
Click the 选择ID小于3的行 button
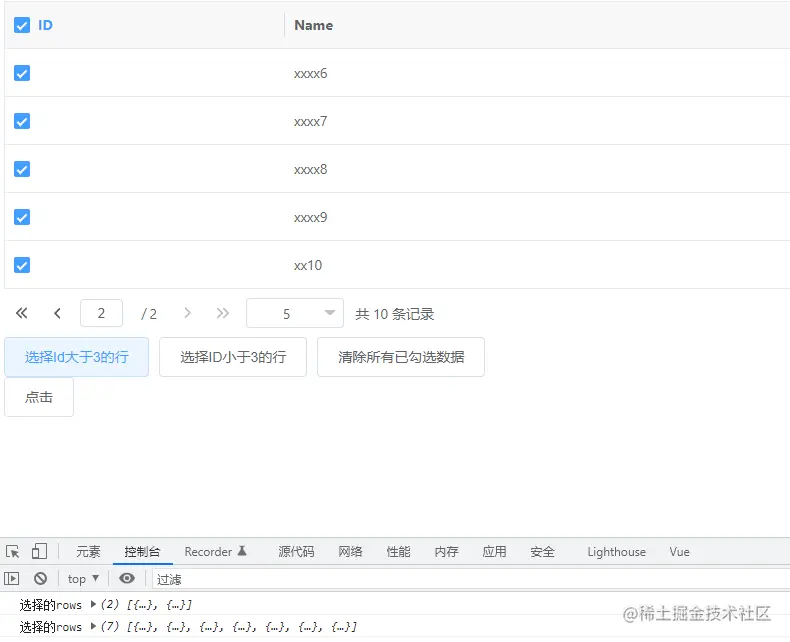(x=233, y=357)
